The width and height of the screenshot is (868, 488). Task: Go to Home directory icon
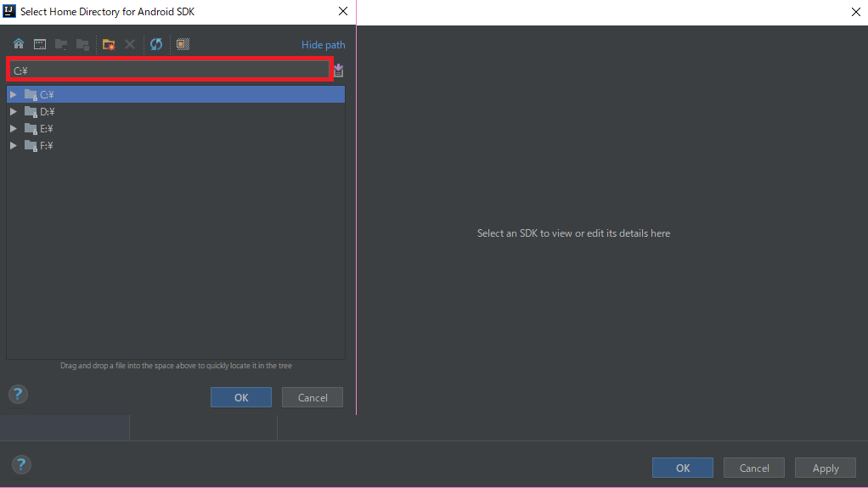[19, 44]
